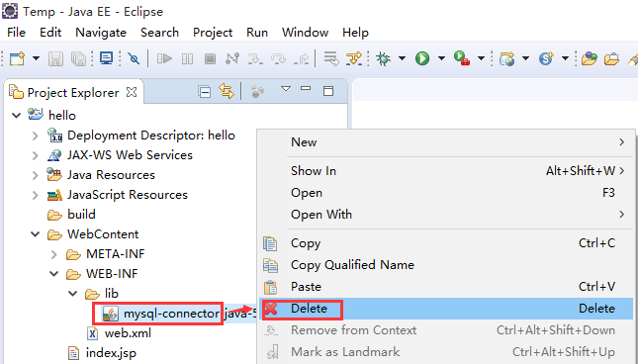Expand the Java Resources node
Image resolution: width=638 pixels, height=364 pixels.
[35, 175]
